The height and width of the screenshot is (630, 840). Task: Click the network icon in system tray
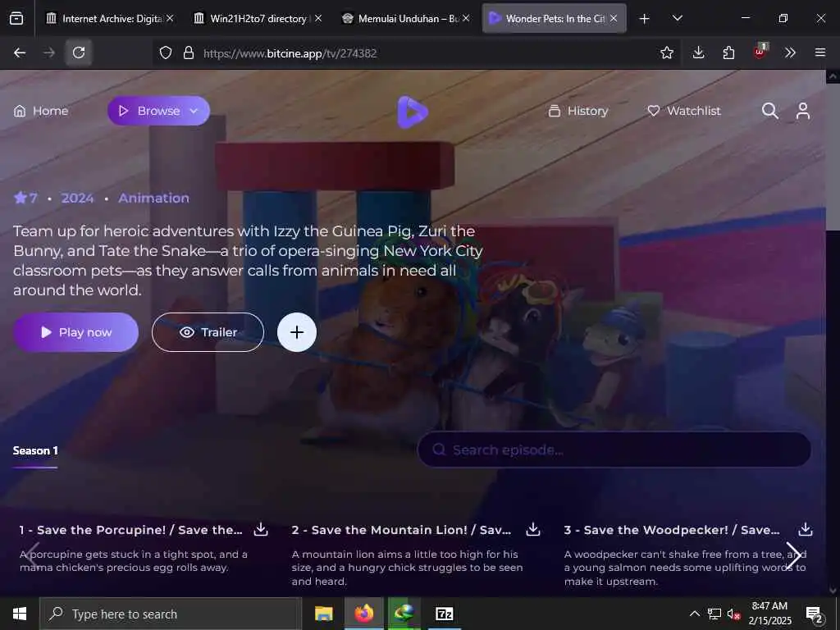(x=714, y=614)
